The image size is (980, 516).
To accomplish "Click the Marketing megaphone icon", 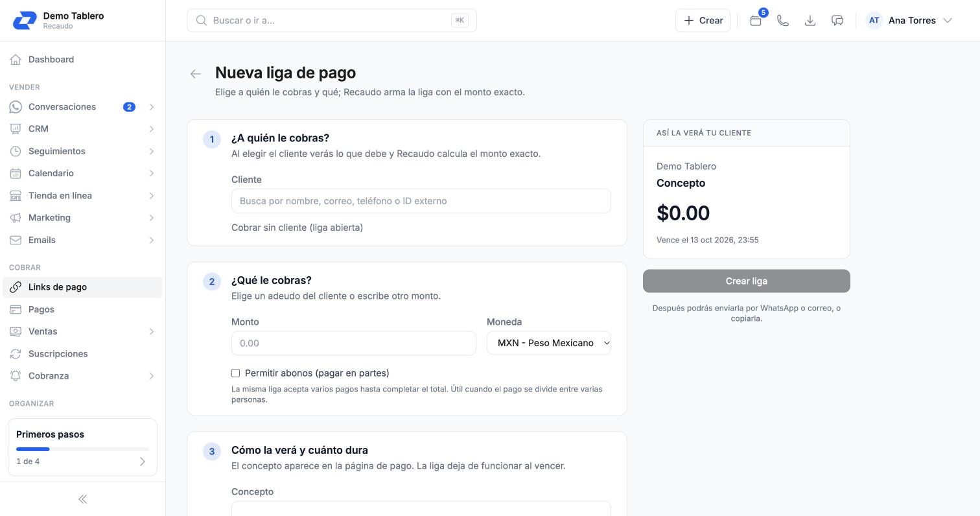I will click(16, 218).
